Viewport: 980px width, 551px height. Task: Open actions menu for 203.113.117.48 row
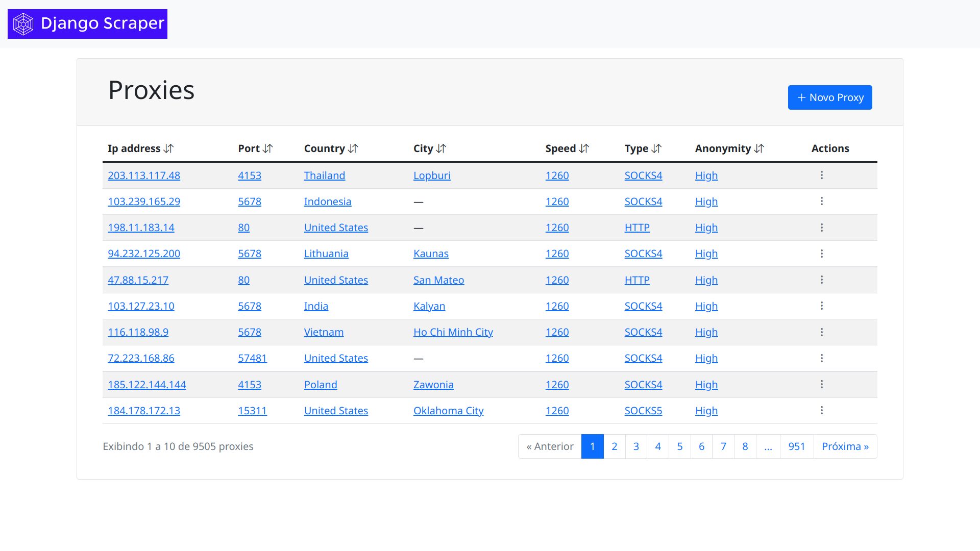tap(822, 175)
